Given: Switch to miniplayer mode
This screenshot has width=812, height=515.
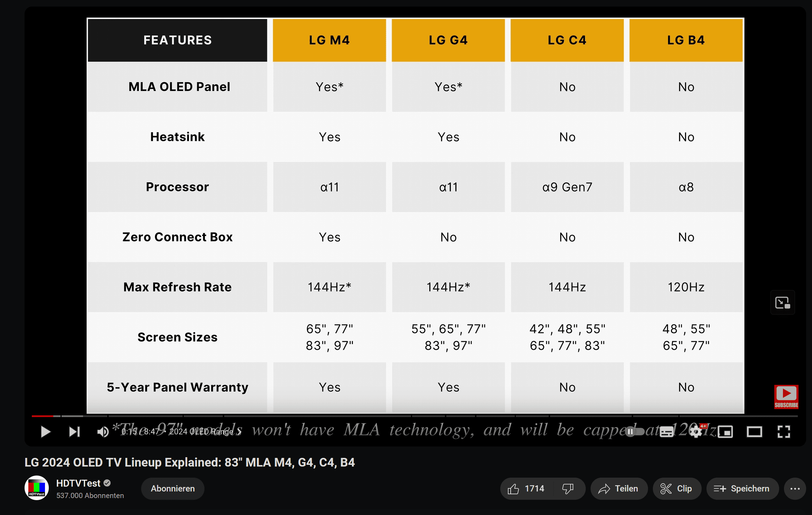Looking at the screenshot, I should point(725,432).
